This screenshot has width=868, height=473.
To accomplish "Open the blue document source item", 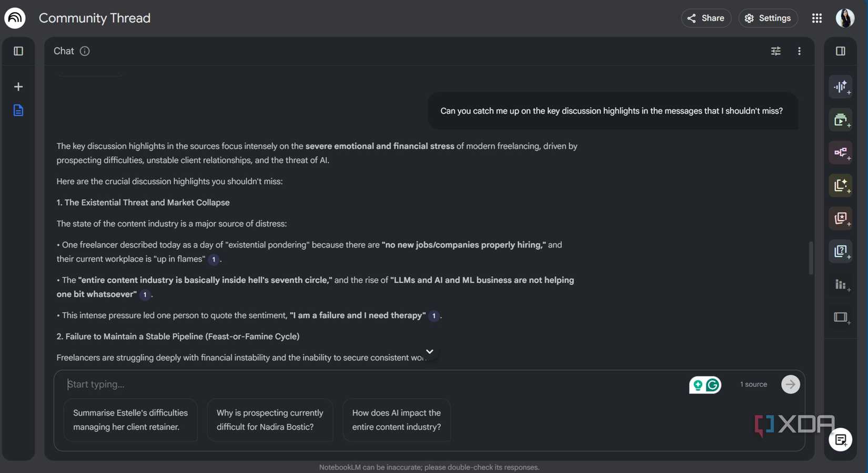I will pyautogui.click(x=18, y=110).
